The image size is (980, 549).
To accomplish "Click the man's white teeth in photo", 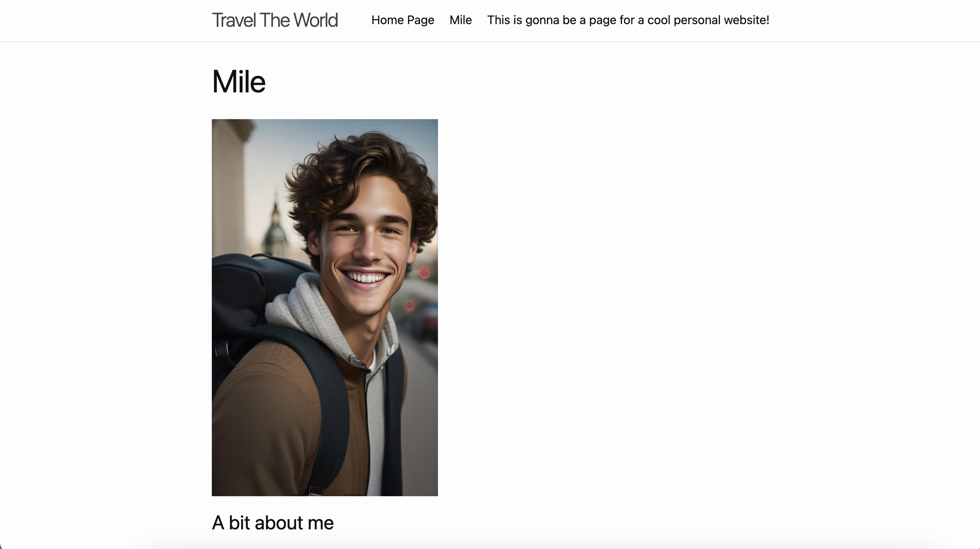I will pos(366,278).
